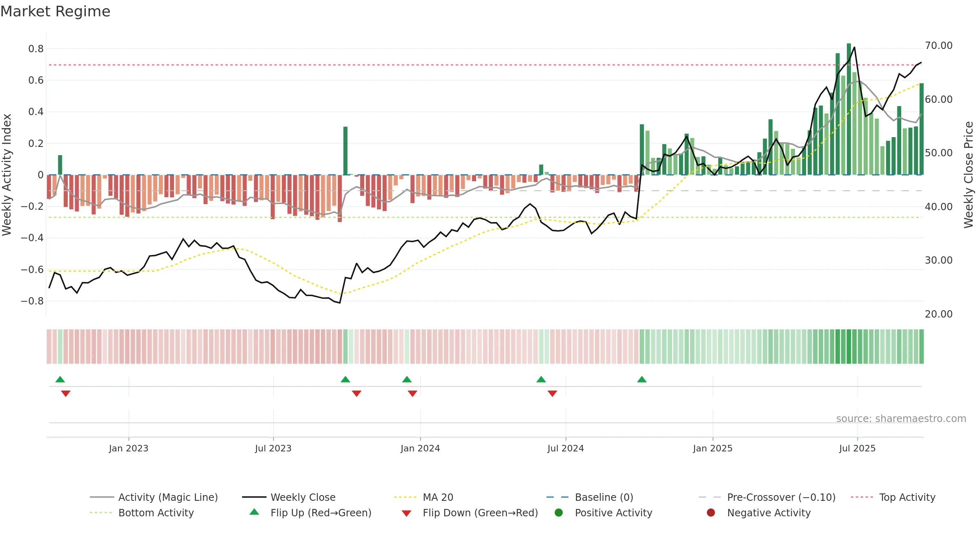Screen dimensions: 980x551
Task: Click Jul 2025 axis label
Action: 857,448
